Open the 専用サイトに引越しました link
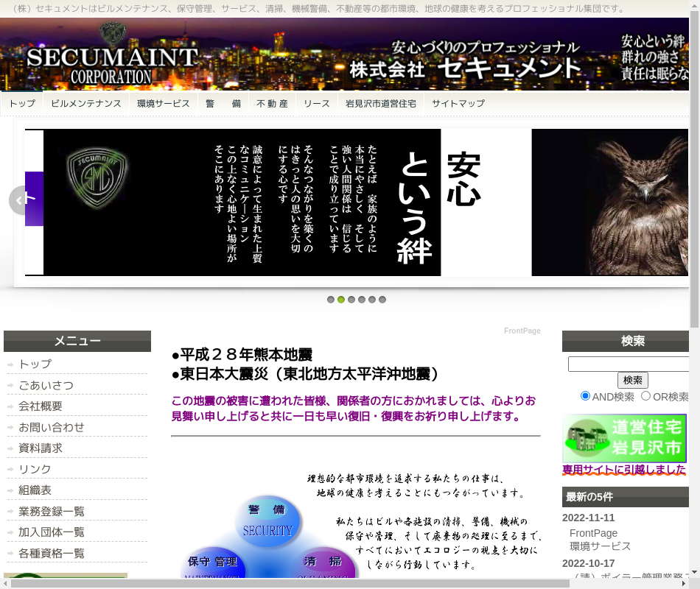 point(623,470)
